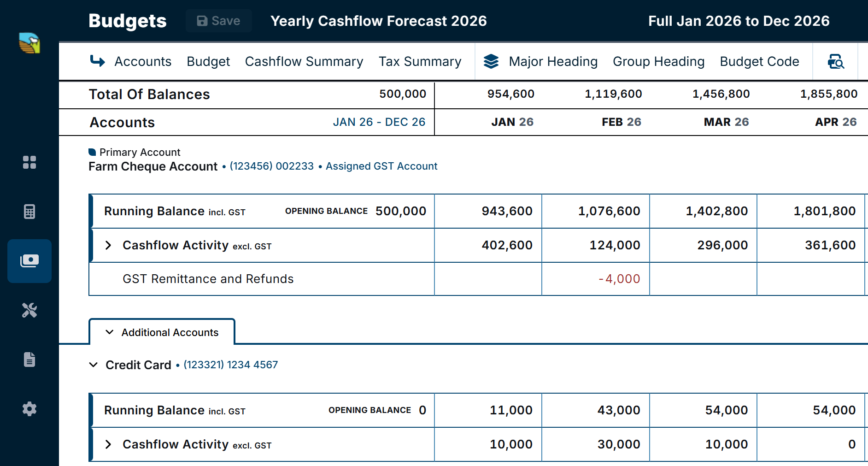Screen dimensions: 868x466
Task: Click the Farm Cheque Account name
Action: [x=153, y=166]
